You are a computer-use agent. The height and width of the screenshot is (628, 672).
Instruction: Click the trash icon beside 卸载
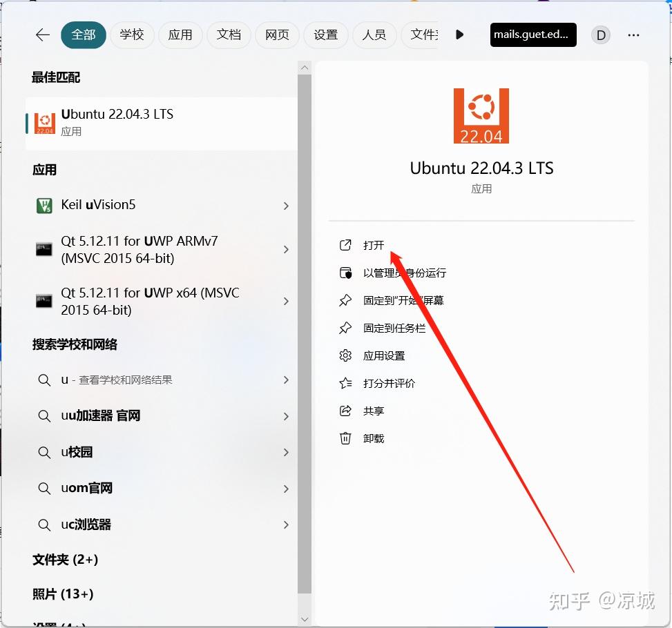pyautogui.click(x=345, y=439)
